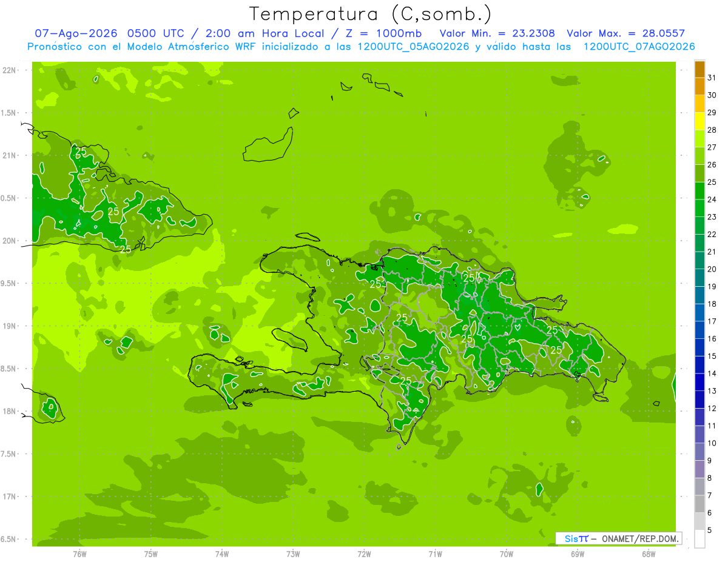Click the legend swatch between 9 and 10
Image resolution: width=728 pixels, height=562 pixels.
coord(699,452)
